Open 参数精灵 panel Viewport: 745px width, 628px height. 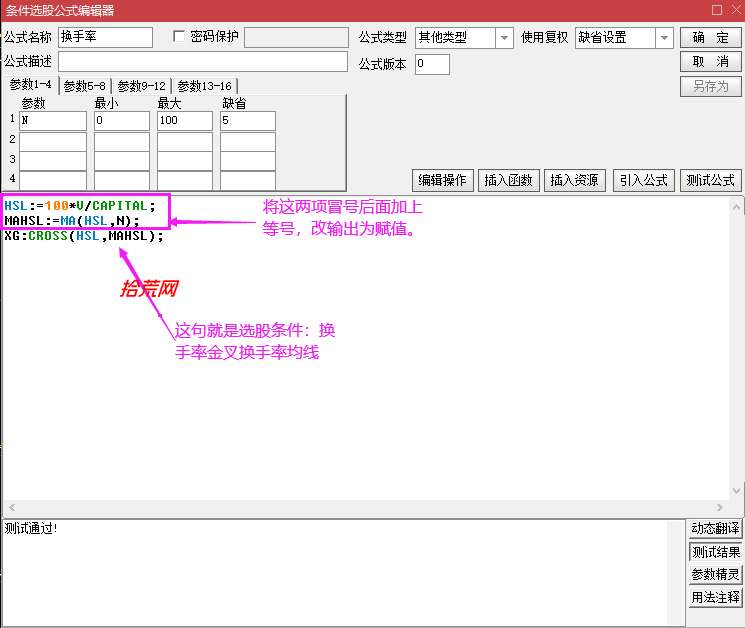[x=715, y=575]
